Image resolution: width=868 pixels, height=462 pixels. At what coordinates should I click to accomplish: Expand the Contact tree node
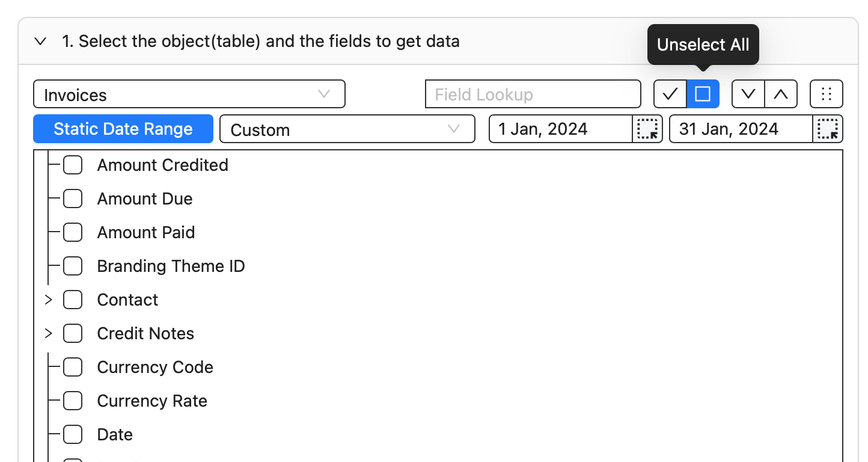[49, 300]
